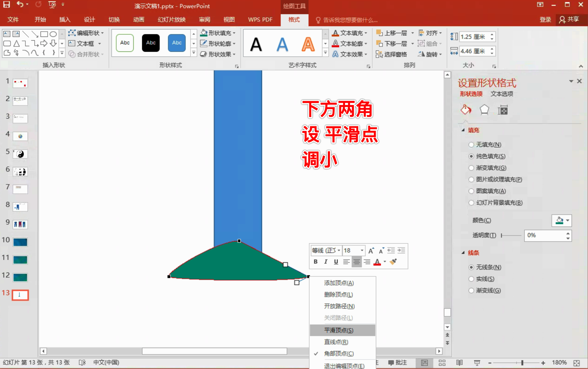This screenshot has height=369, width=588.
Task: Collapse the Fill (填充) section
Action: (463, 130)
